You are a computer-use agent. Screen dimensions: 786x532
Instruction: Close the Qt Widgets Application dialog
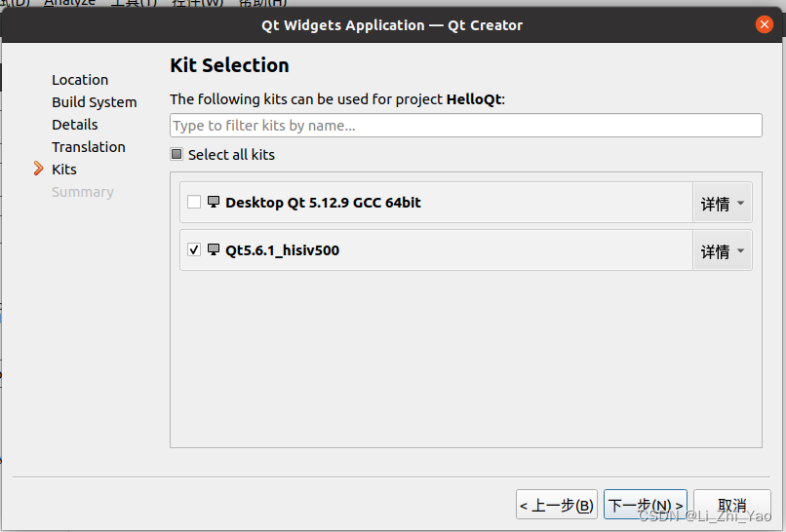pos(763,24)
